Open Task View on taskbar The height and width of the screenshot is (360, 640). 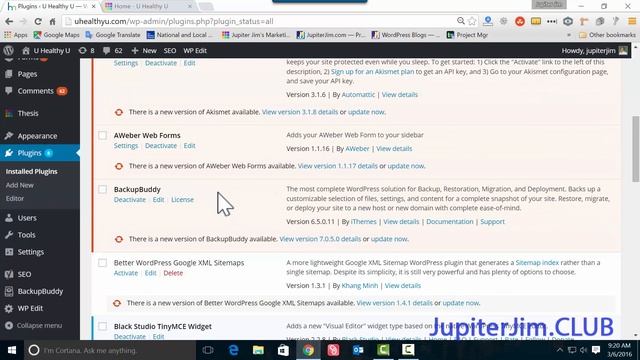(208, 350)
